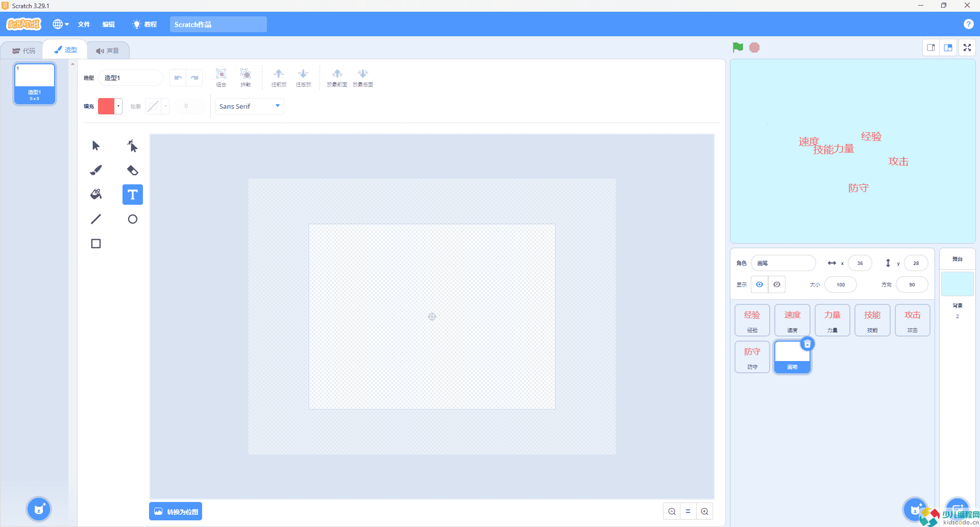This screenshot has height=527, width=980.
Task: Select the 防守 sprite thumbnail
Action: 752,357
